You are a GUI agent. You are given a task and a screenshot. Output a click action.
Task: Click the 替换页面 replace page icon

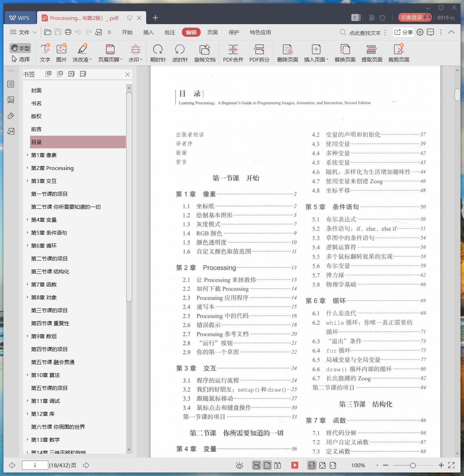point(345,49)
